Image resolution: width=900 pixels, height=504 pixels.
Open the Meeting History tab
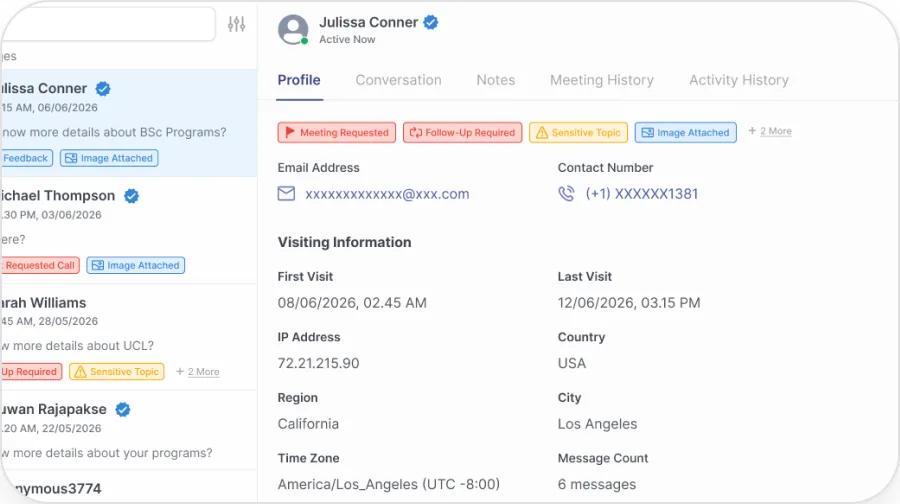(602, 80)
